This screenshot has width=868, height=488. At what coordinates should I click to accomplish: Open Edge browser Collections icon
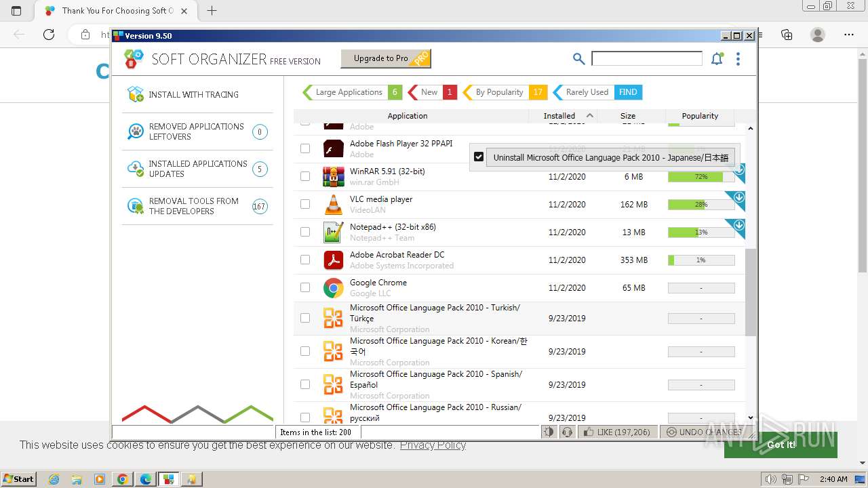point(787,35)
